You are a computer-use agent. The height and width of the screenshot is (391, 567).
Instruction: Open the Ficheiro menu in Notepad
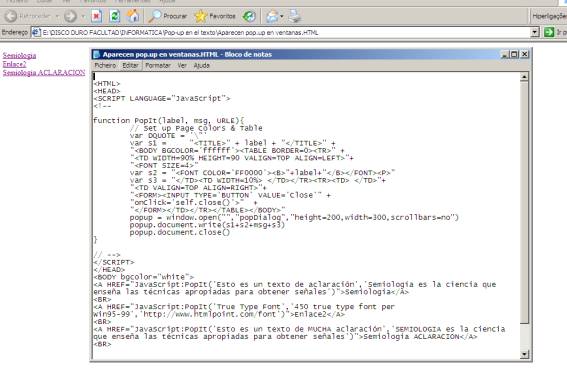point(105,65)
